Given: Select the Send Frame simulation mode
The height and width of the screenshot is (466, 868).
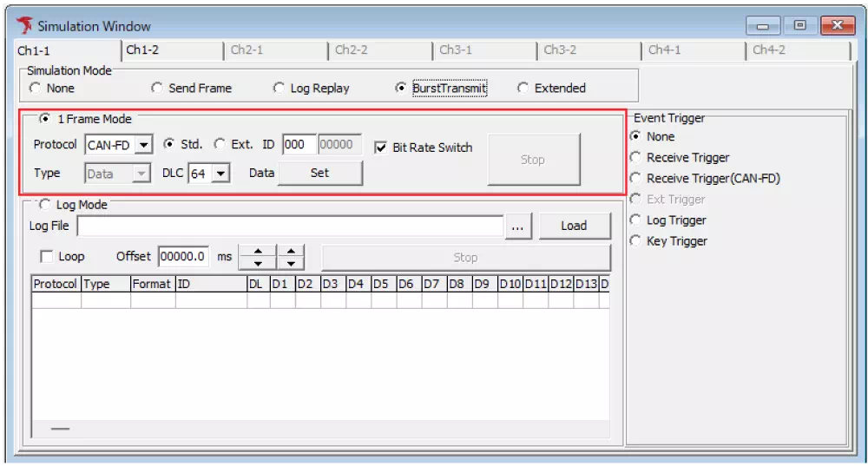Looking at the screenshot, I should coord(157,88).
